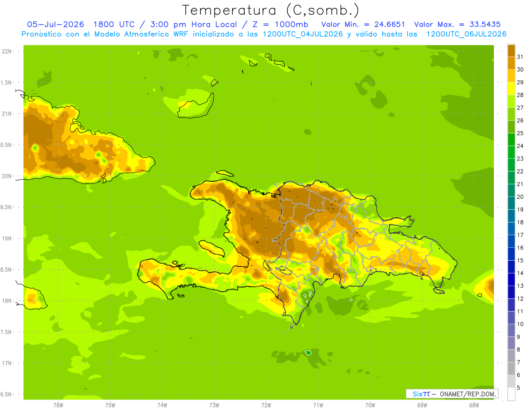532x411 pixels.
Task: Click longitude axis label "70W"
Action: [370, 405]
